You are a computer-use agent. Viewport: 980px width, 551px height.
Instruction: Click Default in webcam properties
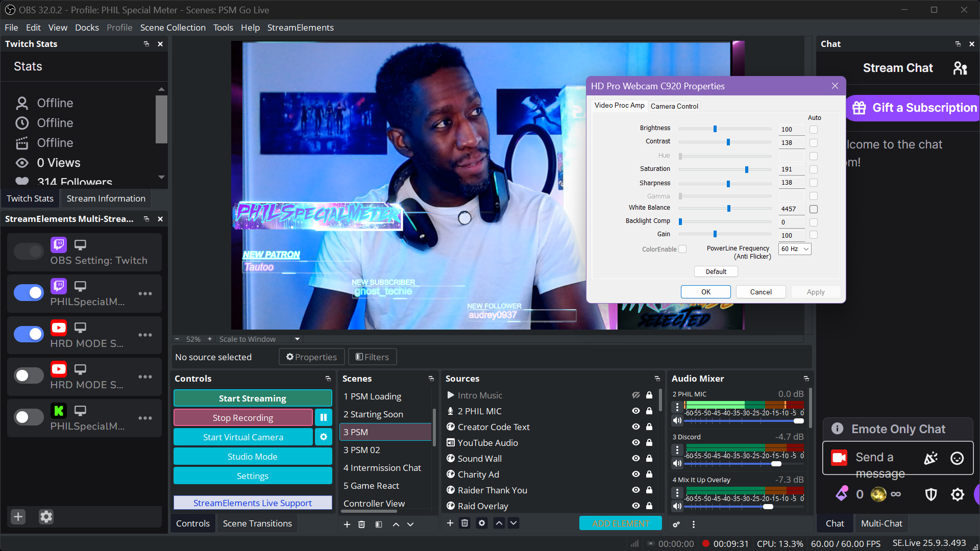[716, 272]
